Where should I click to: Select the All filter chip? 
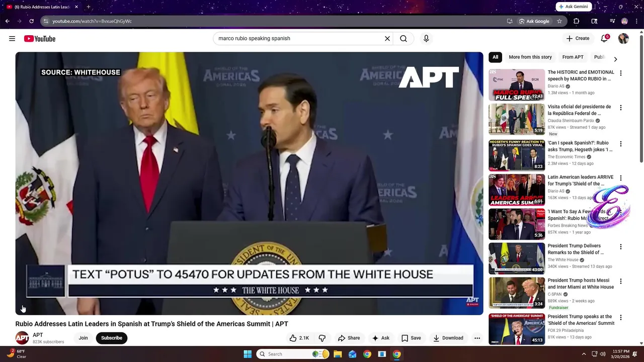coord(495,57)
